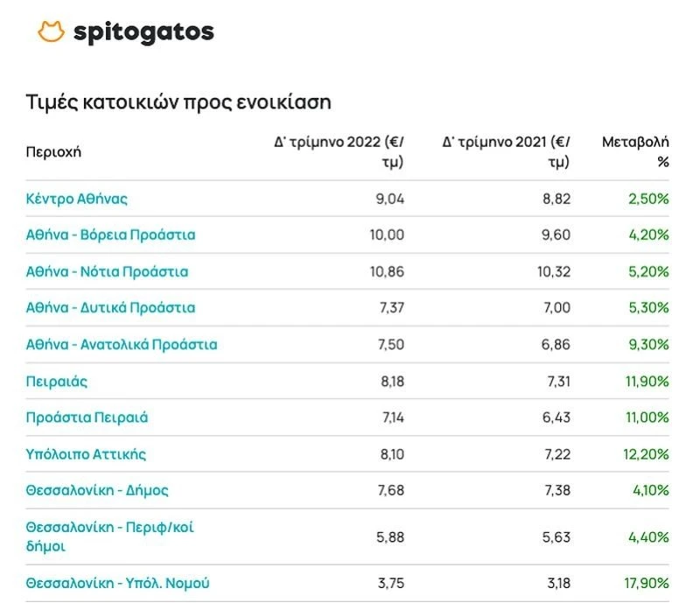This screenshot has width=700, height=603.
Task: Click the Τιμές κατοικιών προς ενοικίαση heading
Action: click(178, 102)
